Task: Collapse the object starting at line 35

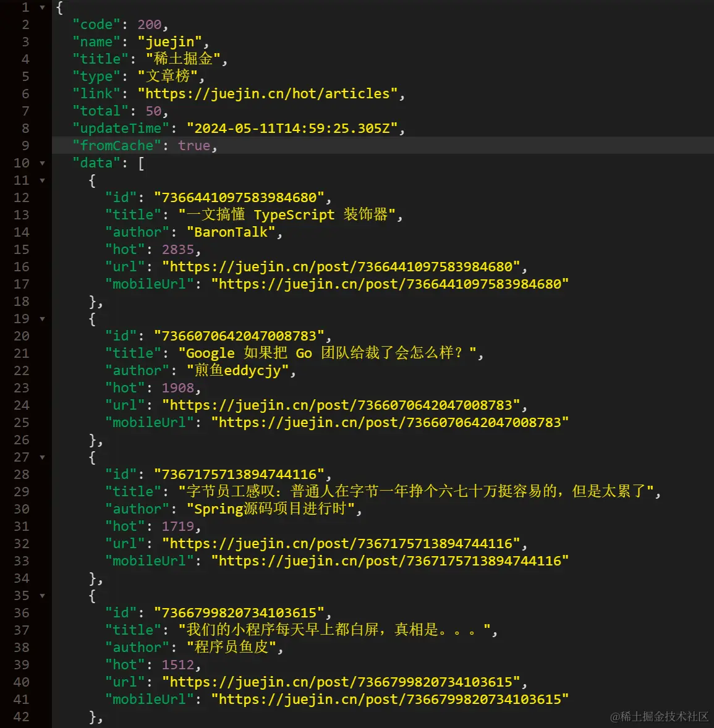Action: [x=42, y=596]
